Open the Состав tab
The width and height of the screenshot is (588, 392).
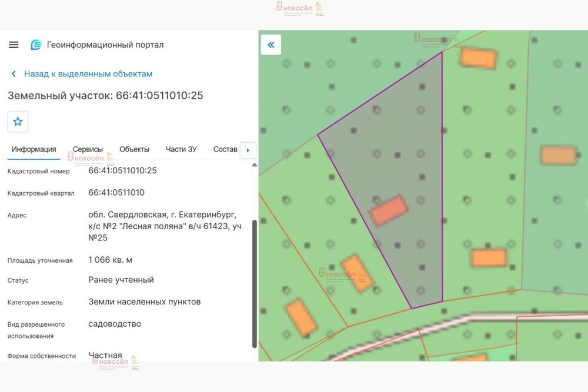coord(225,149)
